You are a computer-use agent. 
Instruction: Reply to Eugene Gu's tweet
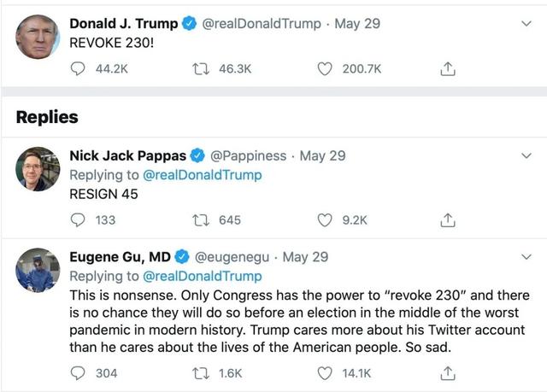tap(79, 372)
